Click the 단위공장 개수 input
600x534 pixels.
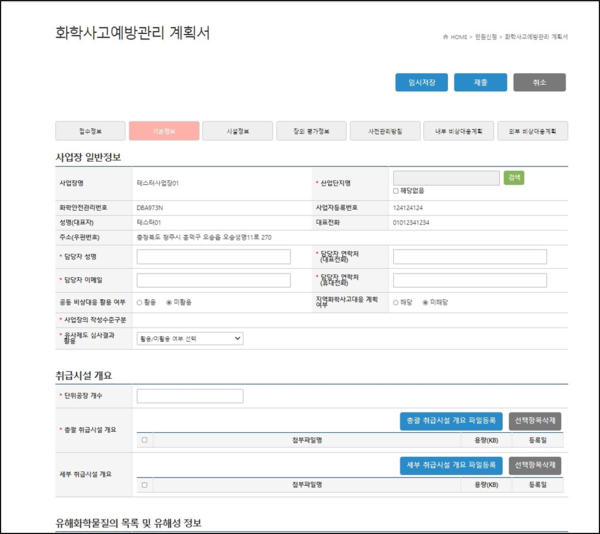190,396
